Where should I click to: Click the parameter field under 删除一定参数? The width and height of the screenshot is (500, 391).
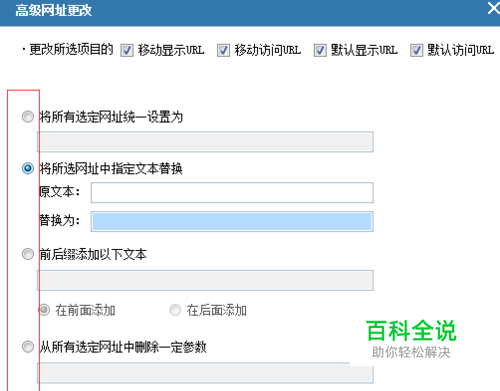click(x=205, y=373)
